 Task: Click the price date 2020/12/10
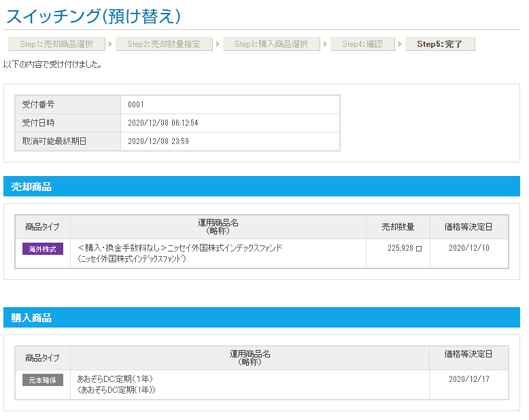tap(469, 248)
